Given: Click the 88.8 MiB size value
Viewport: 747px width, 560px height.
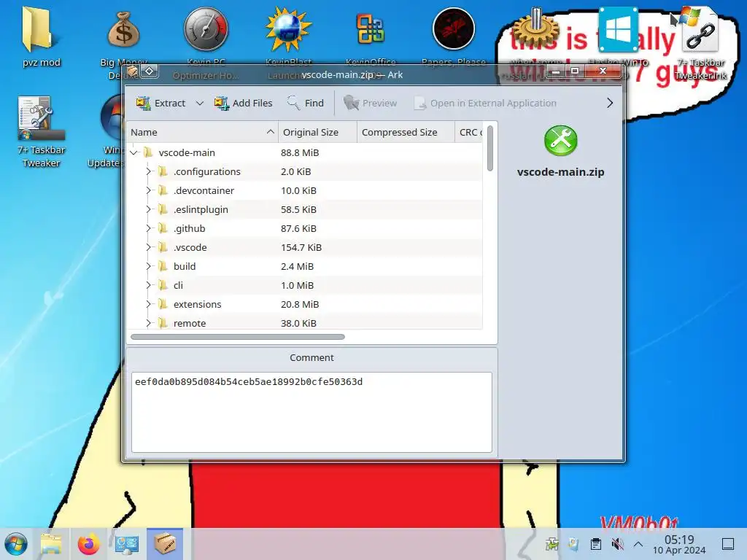Looking at the screenshot, I should 300,153.
